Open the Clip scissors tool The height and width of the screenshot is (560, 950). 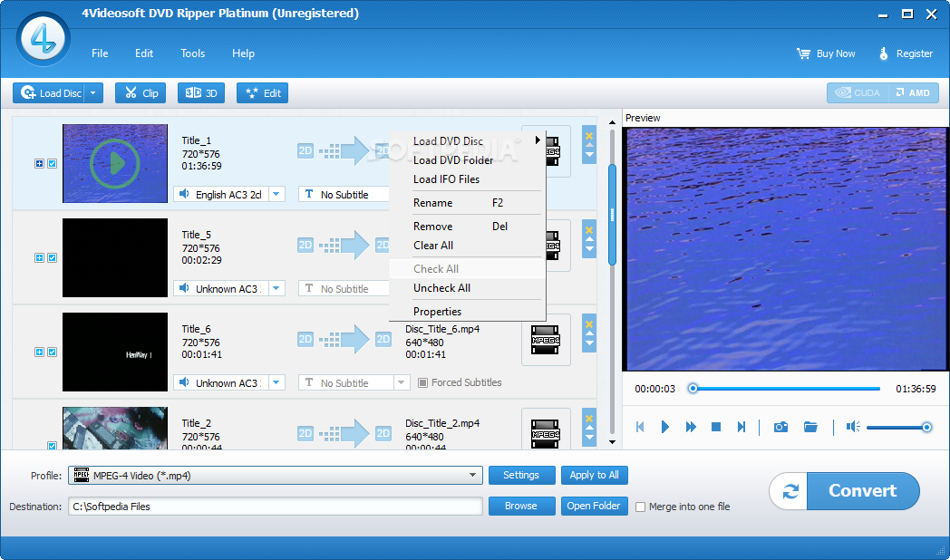(141, 93)
